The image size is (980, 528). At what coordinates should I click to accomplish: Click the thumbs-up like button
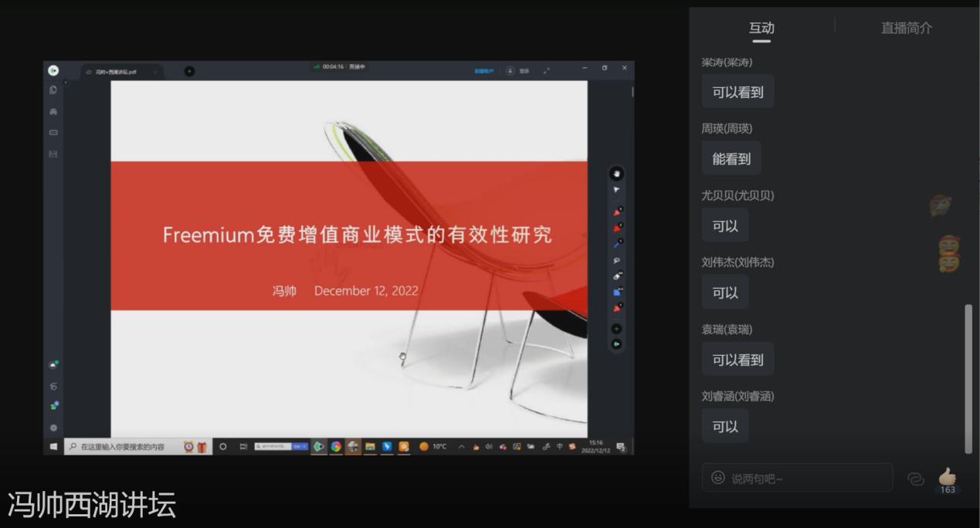coord(947,476)
